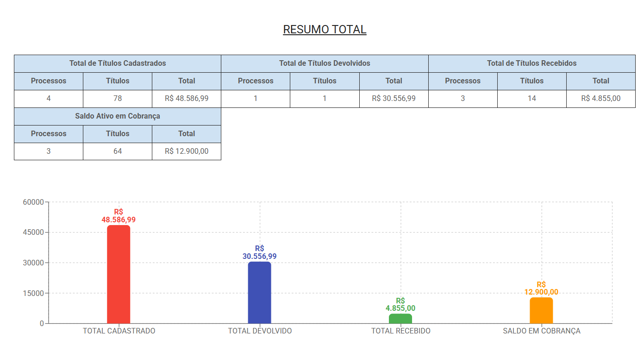Click the green TOTAL RECEBIDO bar
Viewport: 644px width, 352px height.
(x=400, y=319)
